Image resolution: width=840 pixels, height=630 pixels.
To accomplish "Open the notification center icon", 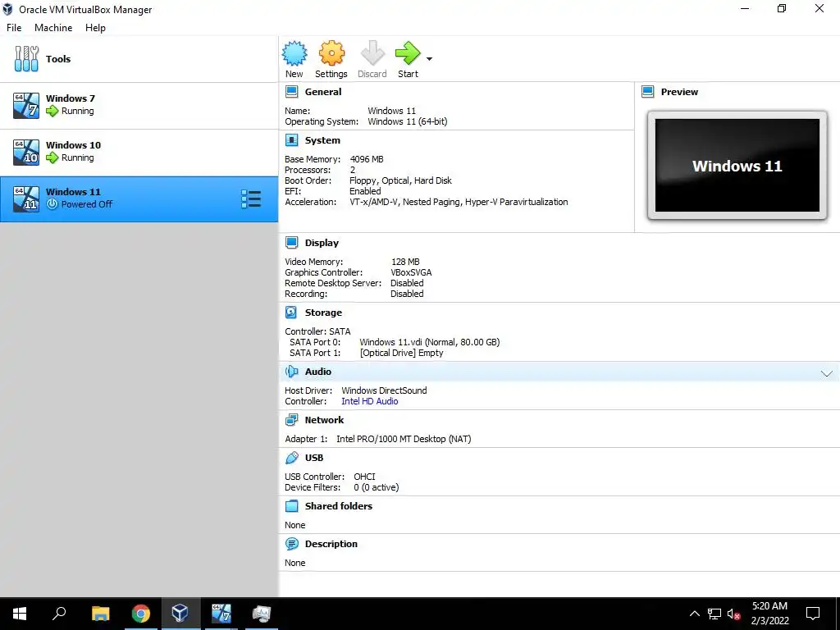I will coord(813,614).
